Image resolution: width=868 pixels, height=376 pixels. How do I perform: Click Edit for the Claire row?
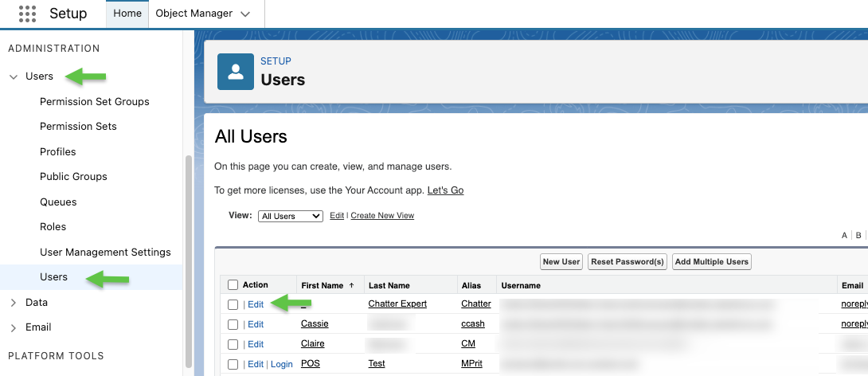point(256,344)
